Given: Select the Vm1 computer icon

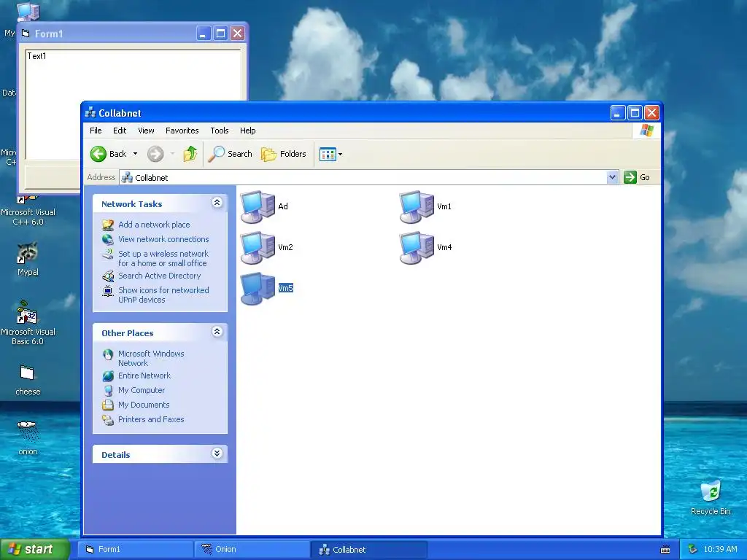Looking at the screenshot, I should [x=417, y=206].
